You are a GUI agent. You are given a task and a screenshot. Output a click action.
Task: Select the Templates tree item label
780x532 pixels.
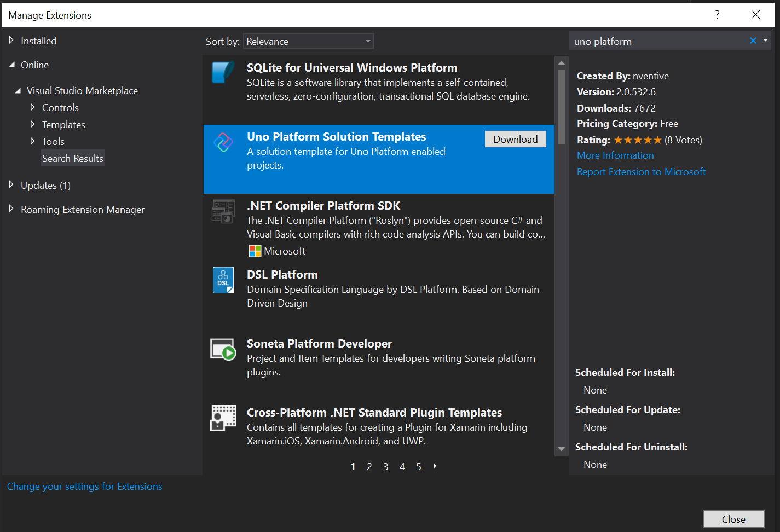click(63, 125)
